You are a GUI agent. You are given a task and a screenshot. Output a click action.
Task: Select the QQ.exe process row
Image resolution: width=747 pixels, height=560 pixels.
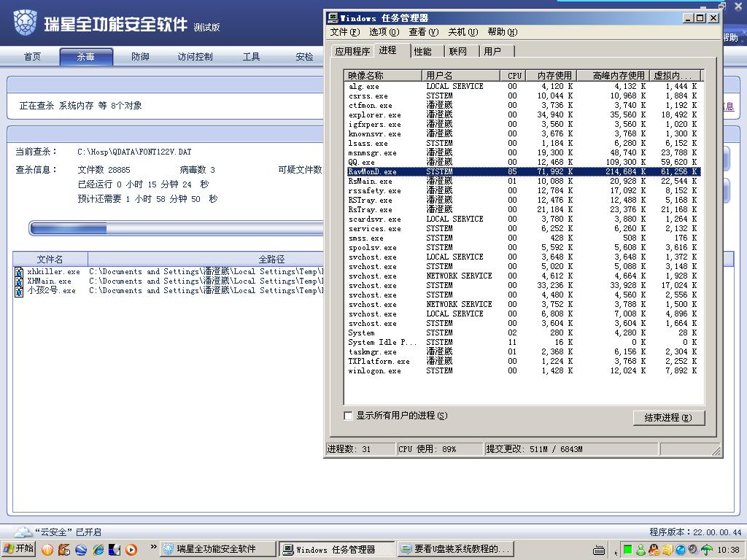(x=524, y=162)
